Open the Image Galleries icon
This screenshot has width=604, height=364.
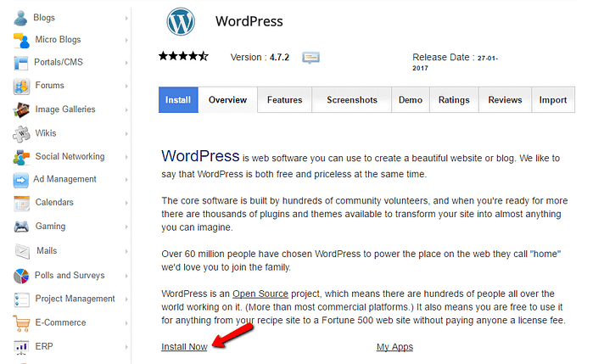pos(21,109)
